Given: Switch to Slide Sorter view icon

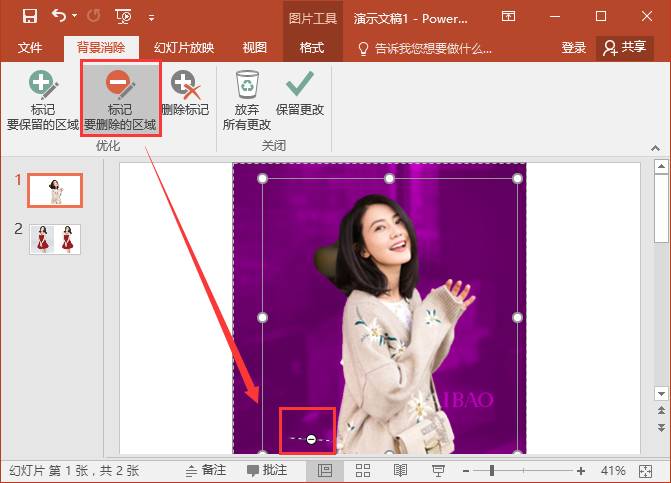Looking at the screenshot, I should pyautogui.click(x=363, y=471).
